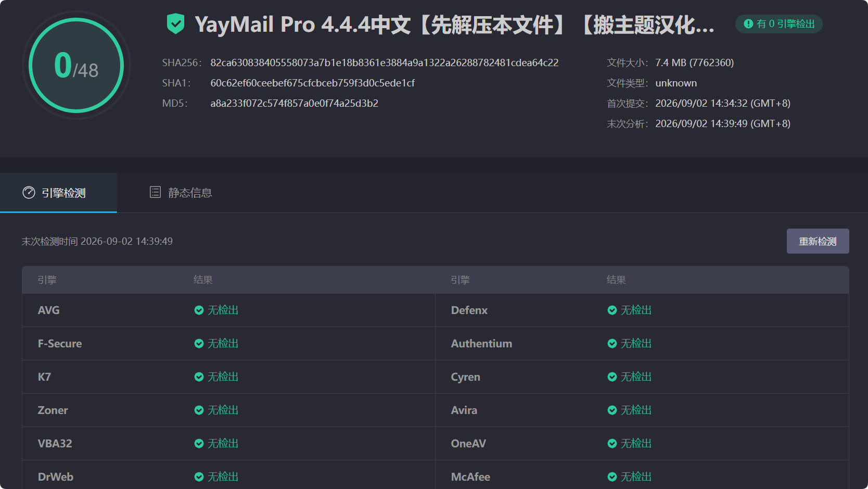Click the McAfee engine name
The width and height of the screenshot is (868, 489).
click(470, 477)
